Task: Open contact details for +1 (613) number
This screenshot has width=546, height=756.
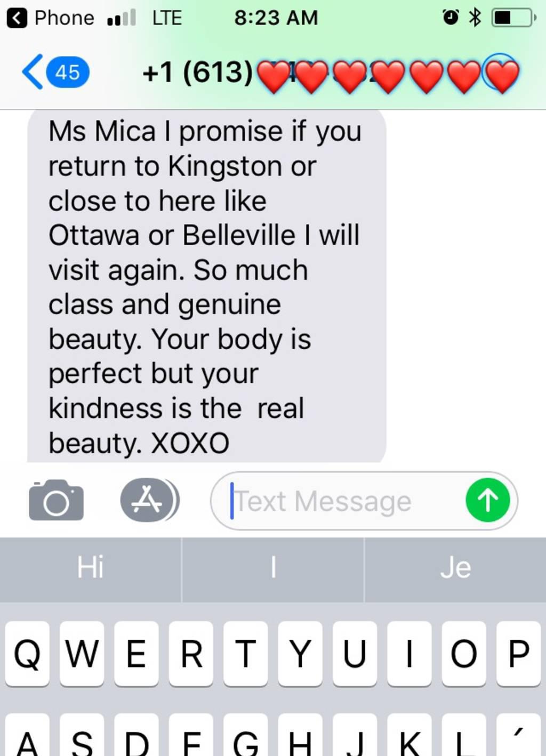Action: (x=331, y=73)
